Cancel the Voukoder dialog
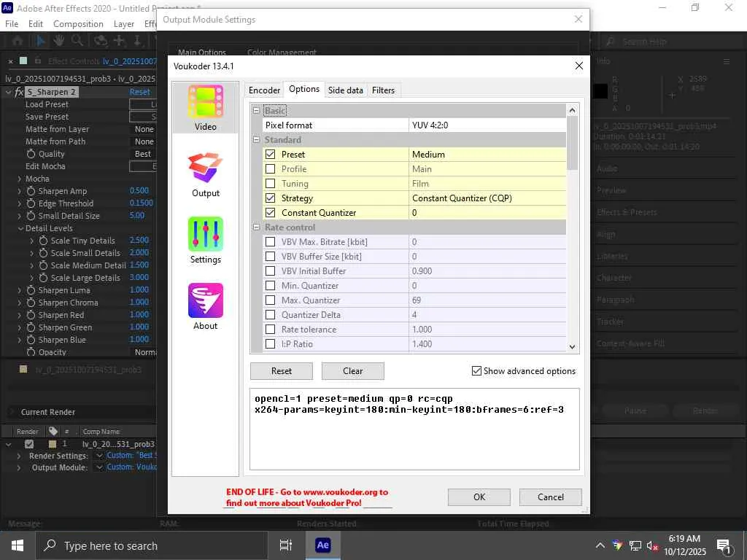This screenshot has height=560, width=747. 551,497
